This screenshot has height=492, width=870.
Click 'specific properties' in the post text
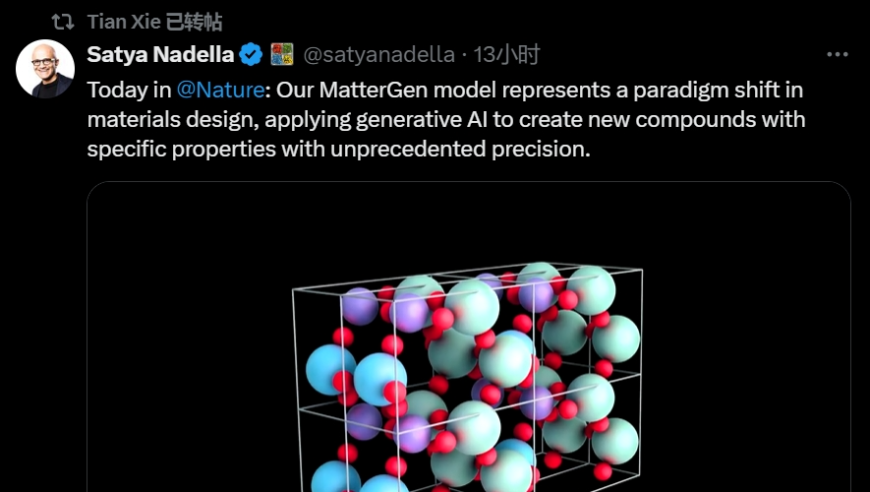click(181, 150)
